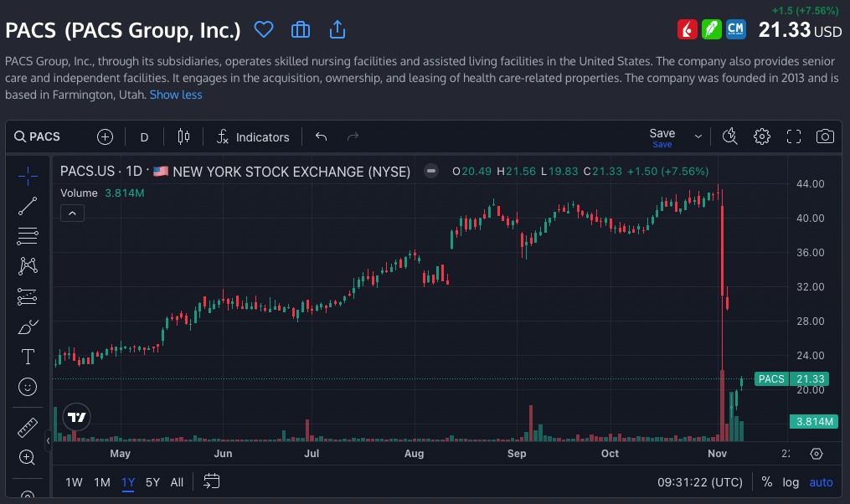Select the forecasting and measurement tool

[x=28, y=296]
